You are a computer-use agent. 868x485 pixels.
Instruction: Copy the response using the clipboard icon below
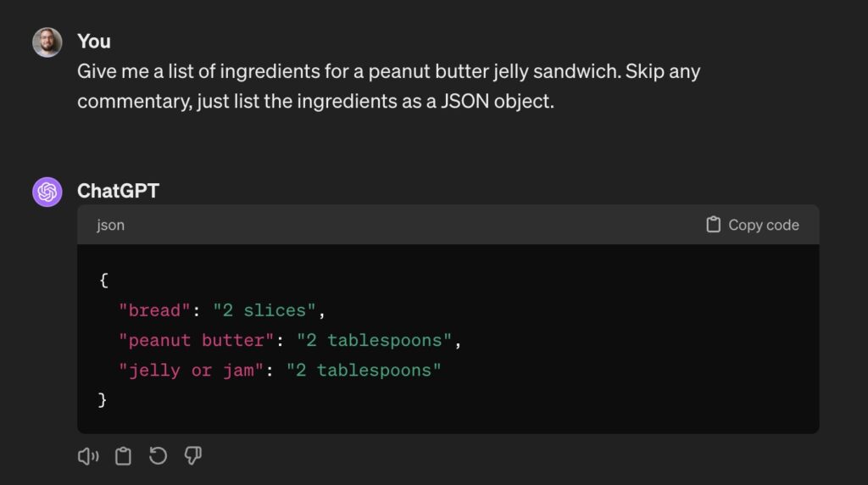[123, 456]
